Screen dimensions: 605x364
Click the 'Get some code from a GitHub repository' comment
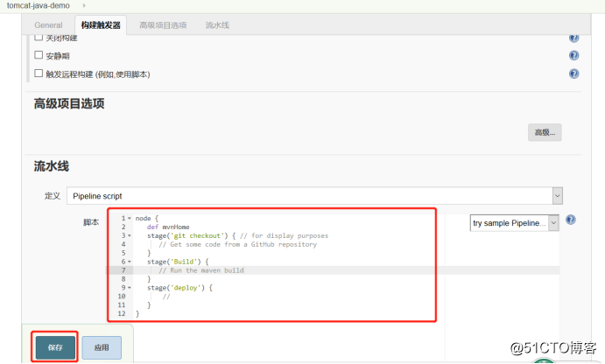click(237, 244)
